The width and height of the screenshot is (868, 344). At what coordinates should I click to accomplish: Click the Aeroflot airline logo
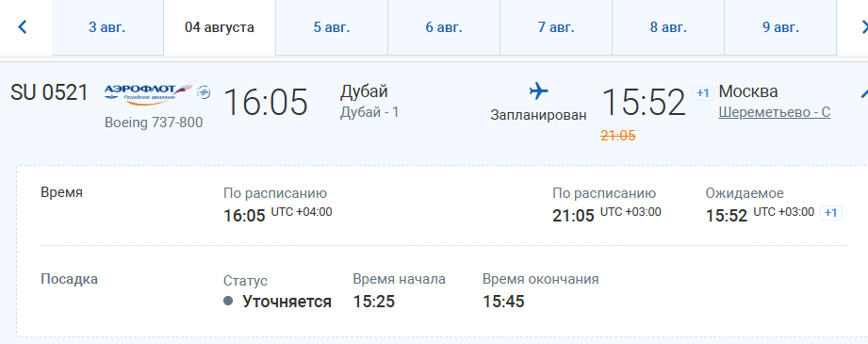tap(150, 92)
